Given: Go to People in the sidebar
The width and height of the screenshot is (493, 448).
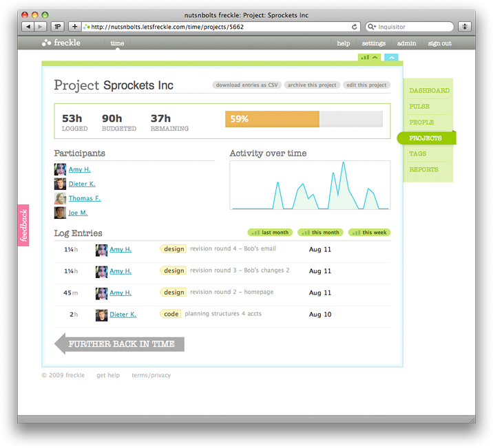Looking at the screenshot, I should coord(421,122).
